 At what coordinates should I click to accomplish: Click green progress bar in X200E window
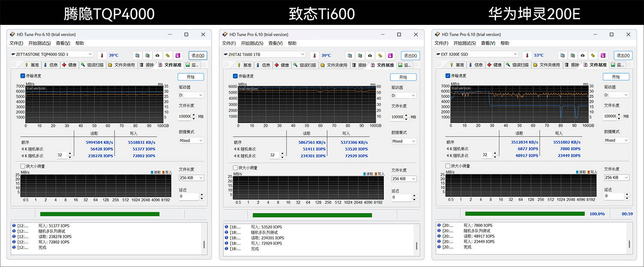[x=525, y=213]
